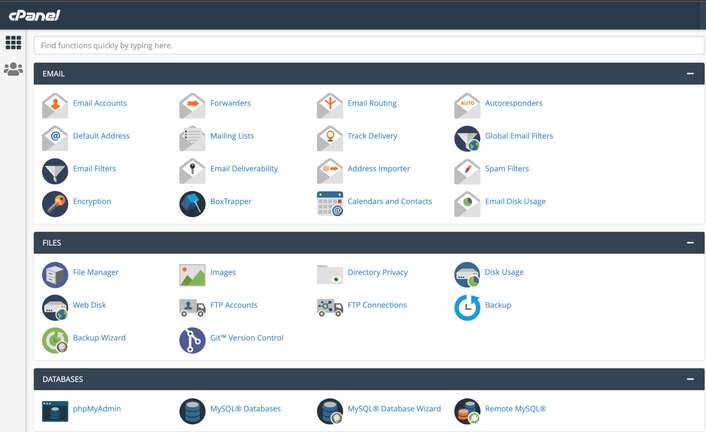
Task: Open the Calendars and Contacts link
Action: click(389, 201)
